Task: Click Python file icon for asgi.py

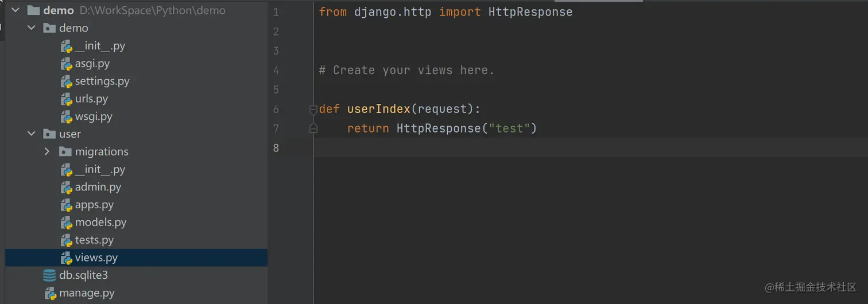Action: click(66, 64)
